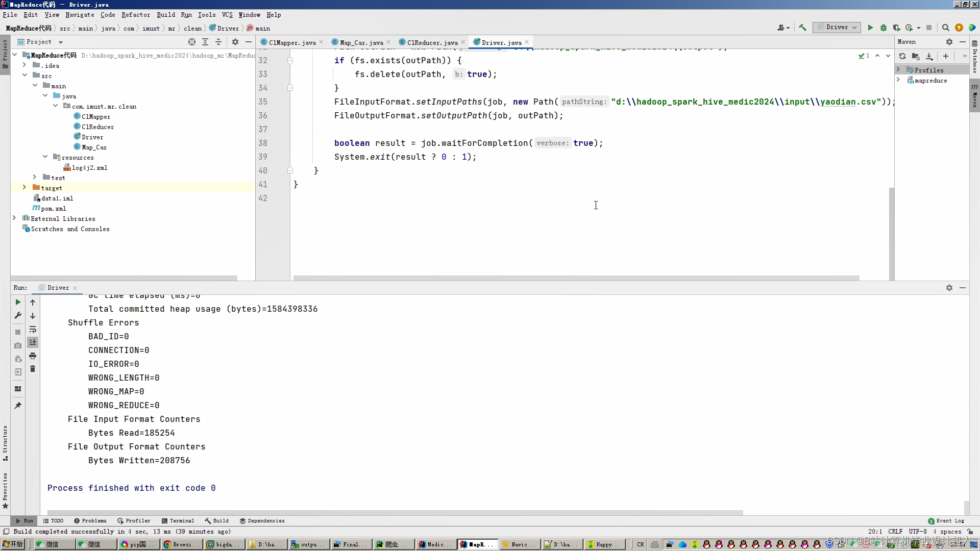Start debugging with the bug icon
Screen dimensions: 980x551
(884, 28)
